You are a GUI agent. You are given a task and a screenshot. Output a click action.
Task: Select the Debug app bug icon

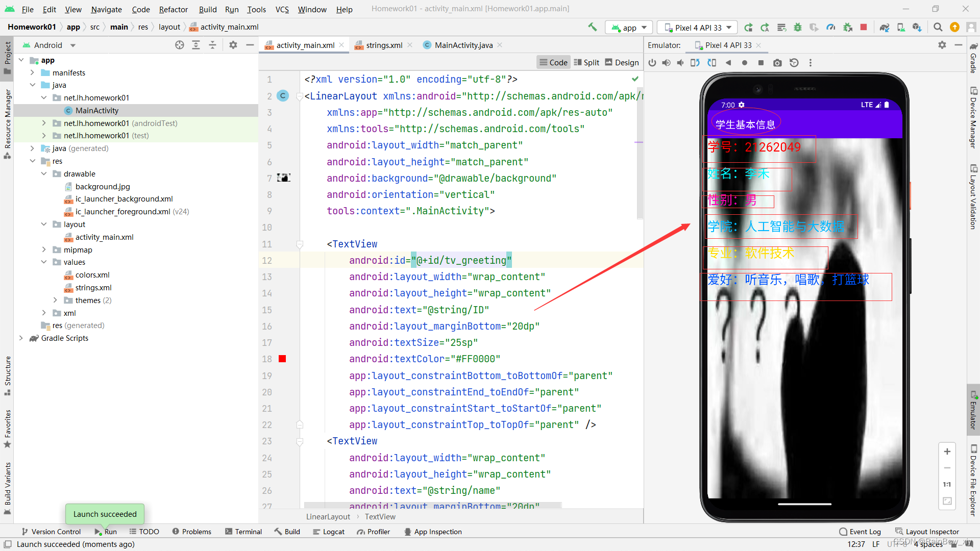(x=797, y=27)
